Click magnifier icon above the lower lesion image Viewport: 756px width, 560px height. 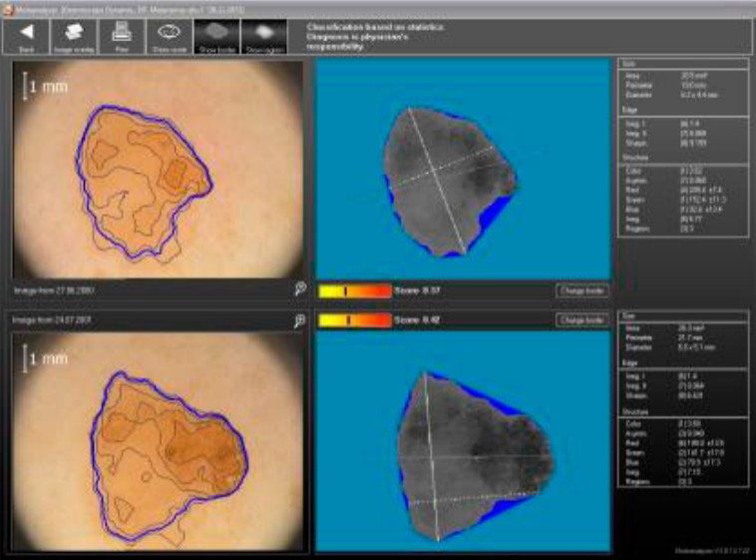coord(298,320)
